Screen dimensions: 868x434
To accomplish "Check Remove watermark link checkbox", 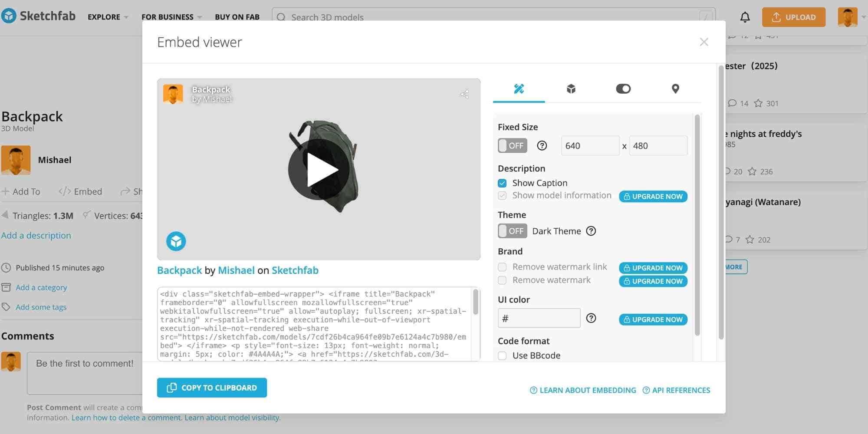I will point(502,267).
